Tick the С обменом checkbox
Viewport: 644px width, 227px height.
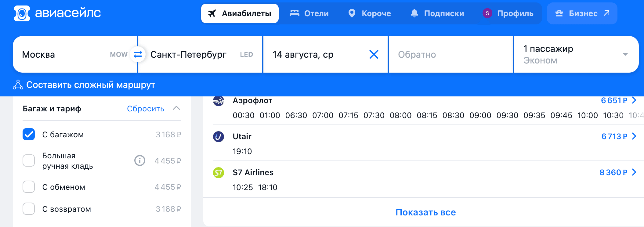click(29, 187)
